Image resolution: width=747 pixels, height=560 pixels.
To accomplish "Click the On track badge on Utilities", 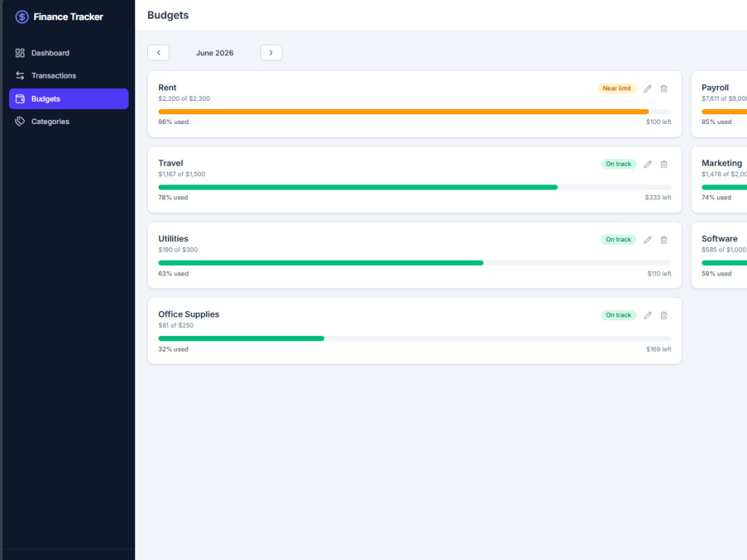I will point(618,240).
